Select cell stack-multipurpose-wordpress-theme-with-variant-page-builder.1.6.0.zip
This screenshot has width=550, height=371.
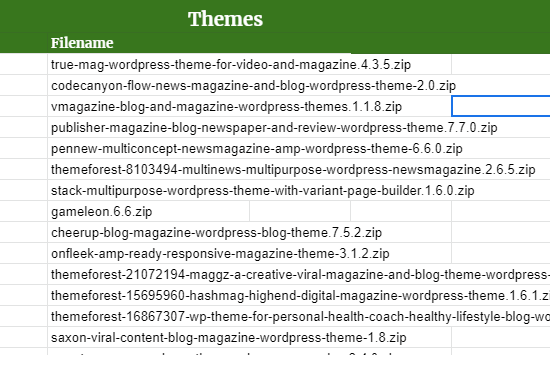point(262,191)
